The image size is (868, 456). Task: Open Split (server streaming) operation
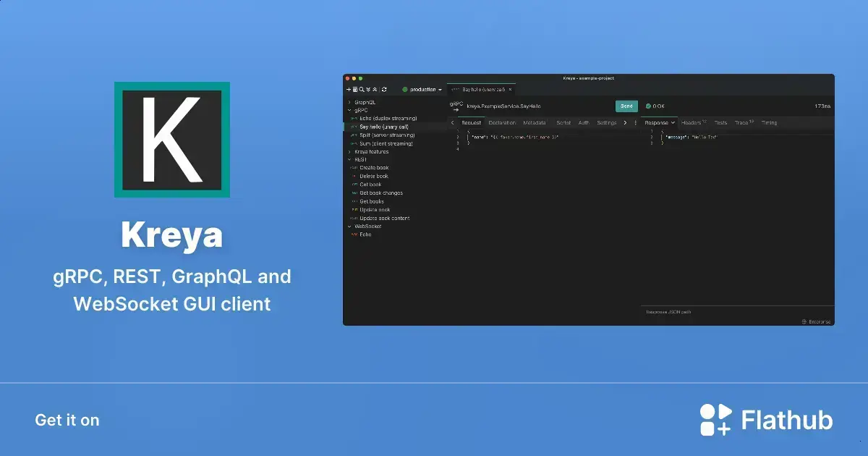(x=387, y=135)
